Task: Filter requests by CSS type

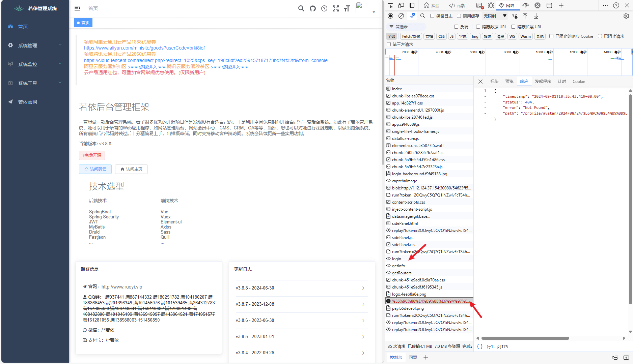Action: click(x=441, y=36)
